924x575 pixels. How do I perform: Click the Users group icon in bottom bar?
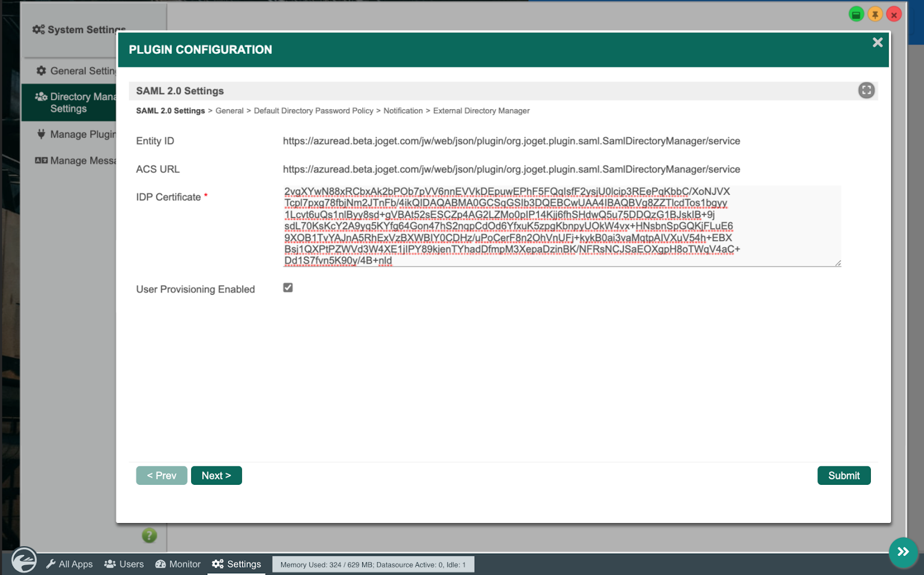tap(110, 564)
